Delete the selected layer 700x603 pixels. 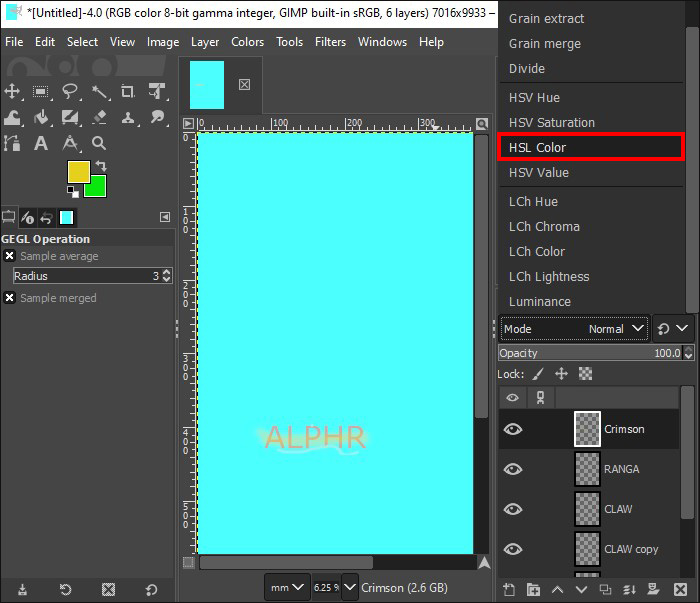click(x=680, y=590)
